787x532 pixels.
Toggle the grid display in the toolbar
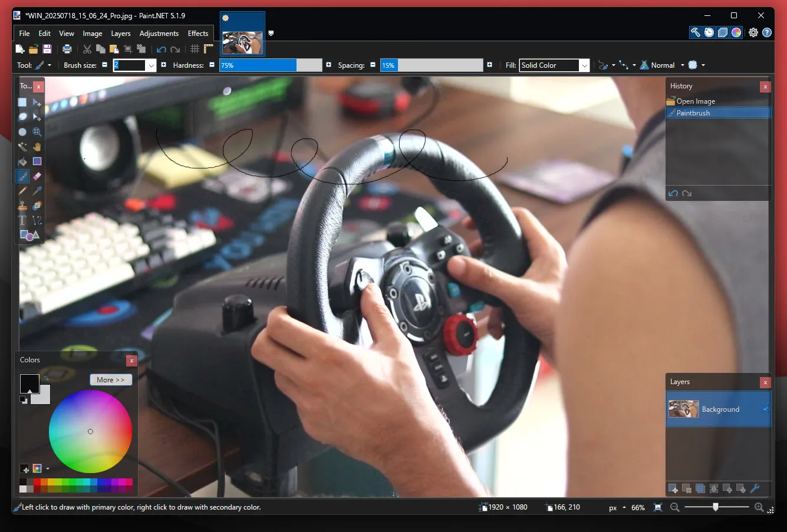195,49
